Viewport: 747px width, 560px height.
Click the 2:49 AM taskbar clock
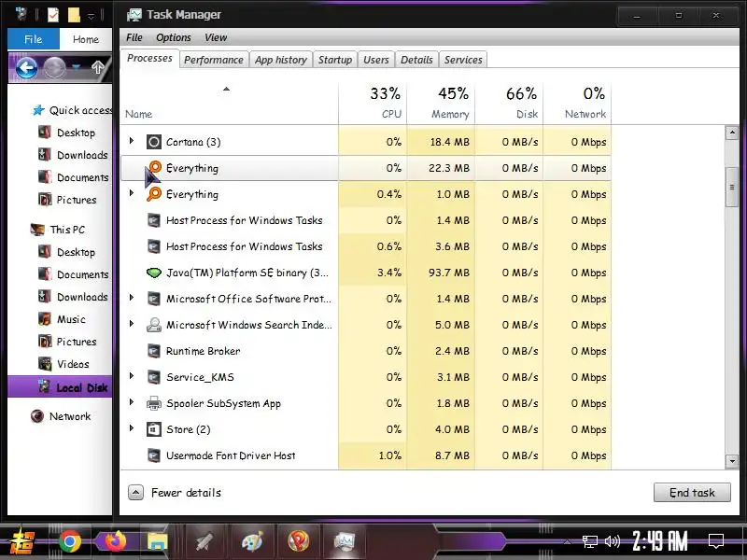pos(660,541)
